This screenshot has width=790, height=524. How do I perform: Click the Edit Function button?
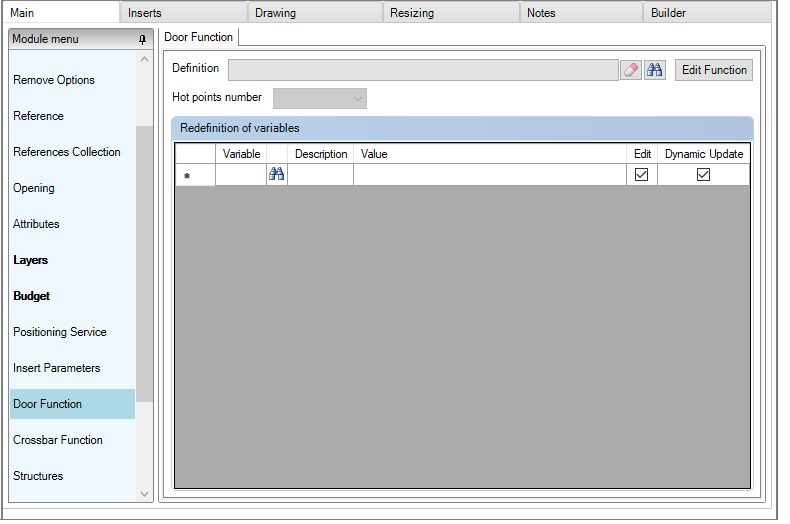pos(714,70)
